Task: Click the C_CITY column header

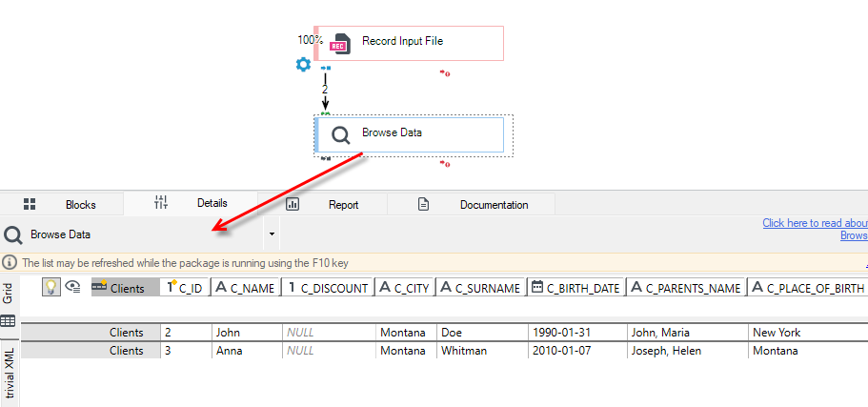Action: click(x=405, y=288)
